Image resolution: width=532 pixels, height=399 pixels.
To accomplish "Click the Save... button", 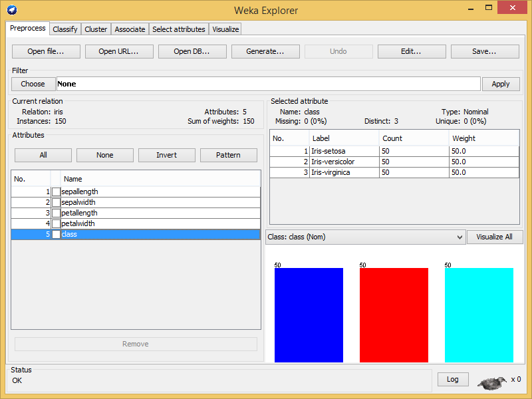I will 485,52.
